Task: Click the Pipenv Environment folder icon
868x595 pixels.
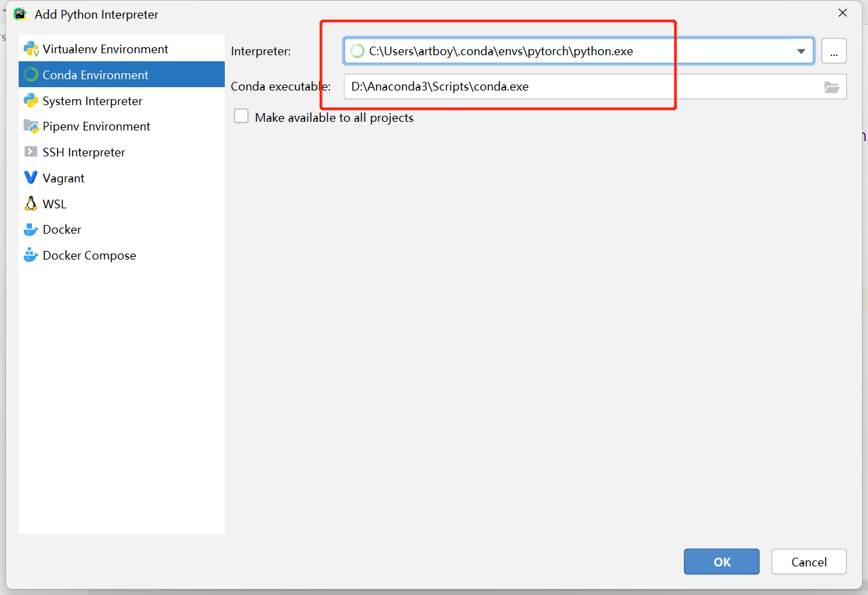Action: click(31, 126)
